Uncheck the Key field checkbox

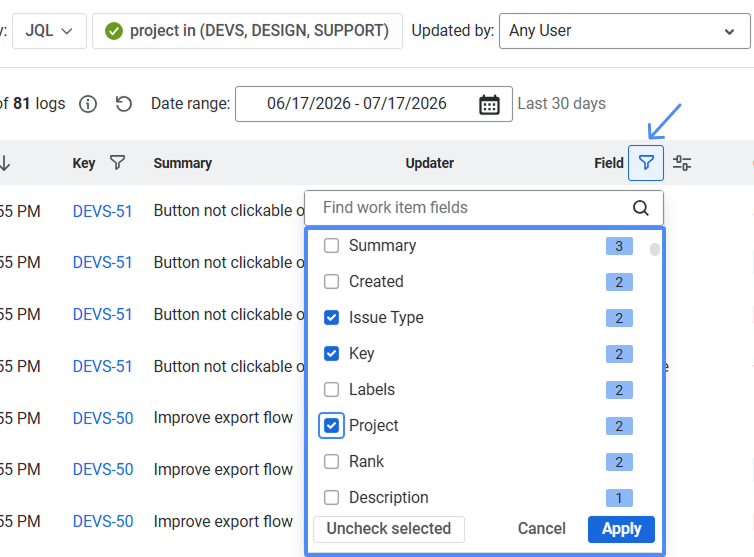331,354
